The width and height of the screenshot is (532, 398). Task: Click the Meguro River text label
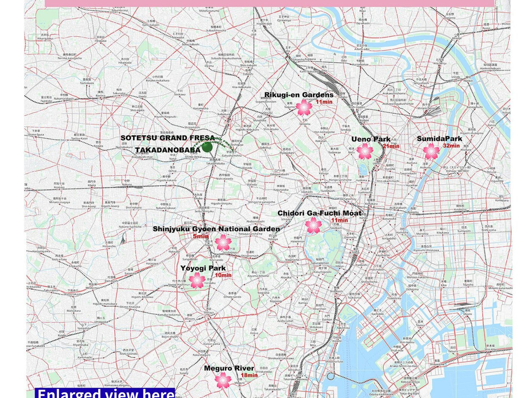[x=229, y=368]
